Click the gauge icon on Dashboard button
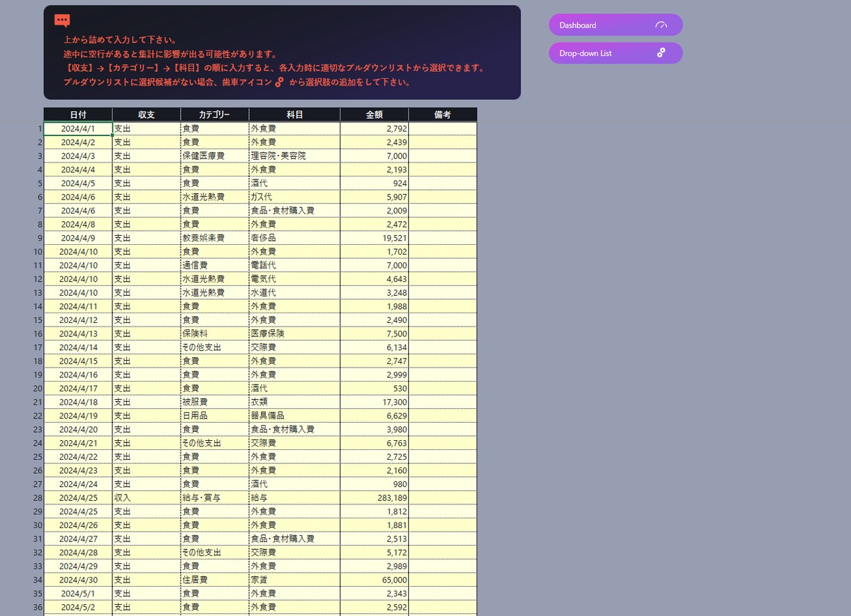The height and width of the screenshot is (616, 851). (661, 25)
